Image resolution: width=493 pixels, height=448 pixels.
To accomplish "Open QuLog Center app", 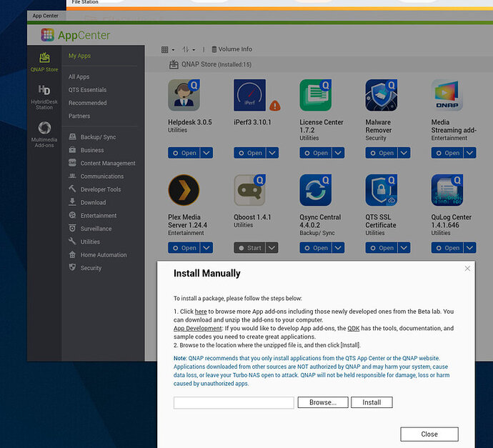I will tap(447, 248).
